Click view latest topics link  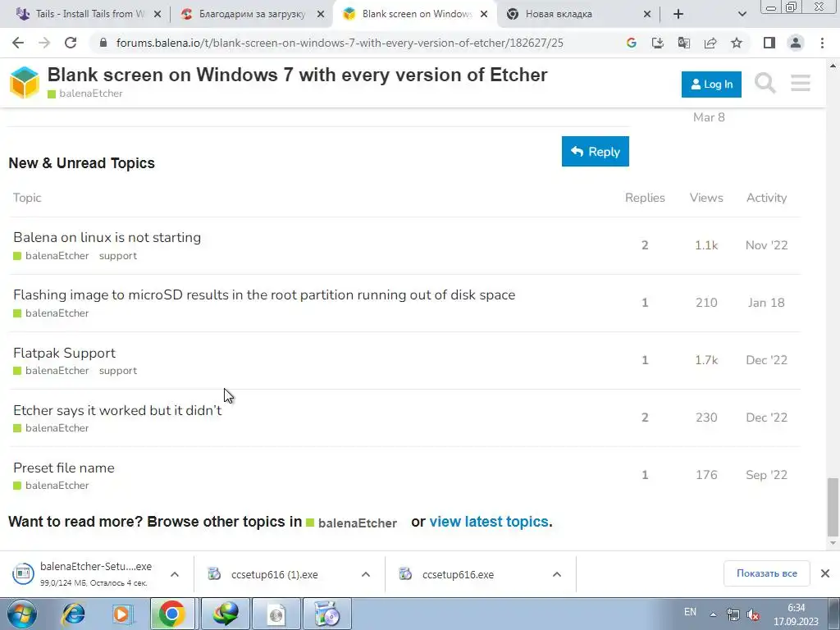[x=489, y=522]
